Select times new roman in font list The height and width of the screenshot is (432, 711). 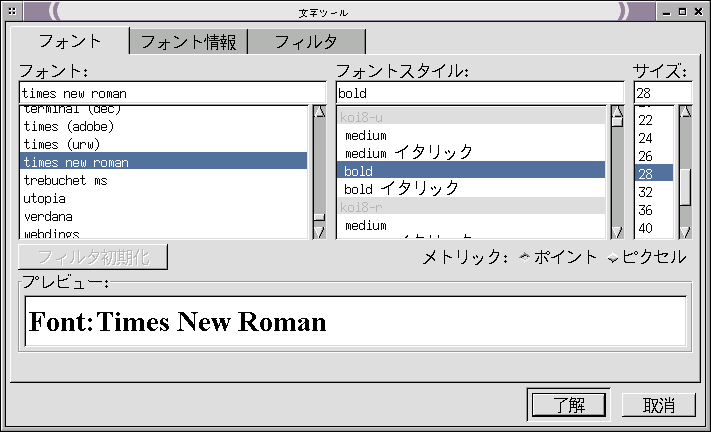[163, 162]
